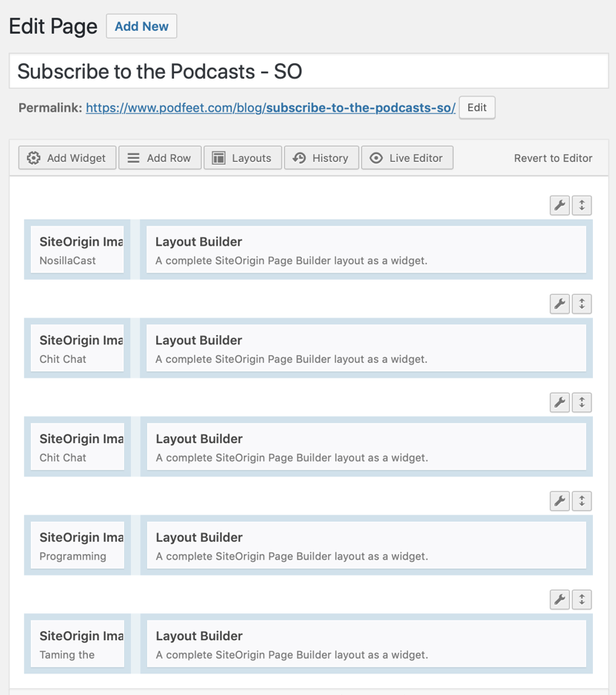616x695 pixels.
Task: Open row settings wrench above the Programming row
Action: [x=560, y=501]
